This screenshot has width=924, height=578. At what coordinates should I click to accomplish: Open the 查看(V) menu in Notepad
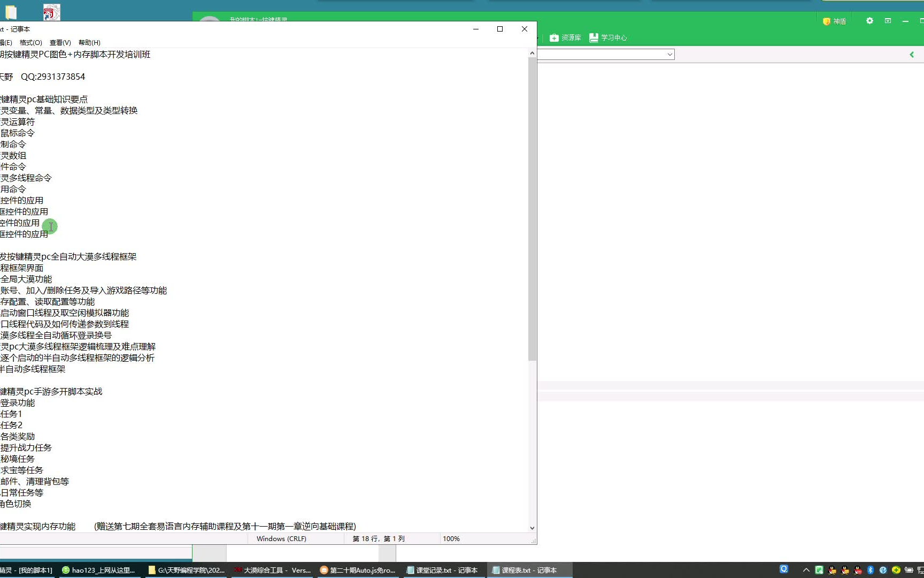tap(60, 43)
